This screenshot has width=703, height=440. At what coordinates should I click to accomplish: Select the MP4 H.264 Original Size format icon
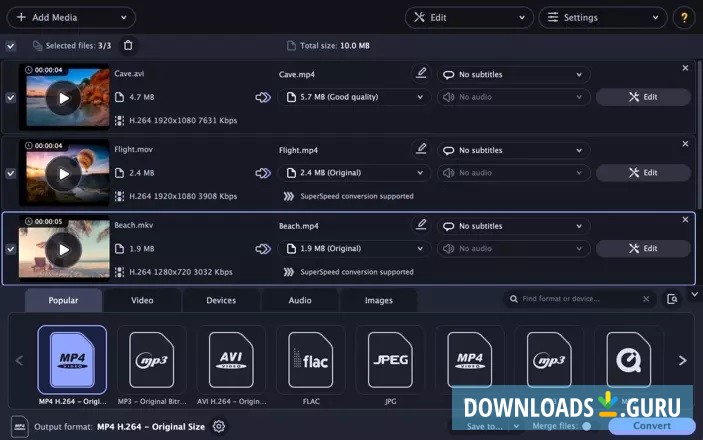click(x=72, y=360)
